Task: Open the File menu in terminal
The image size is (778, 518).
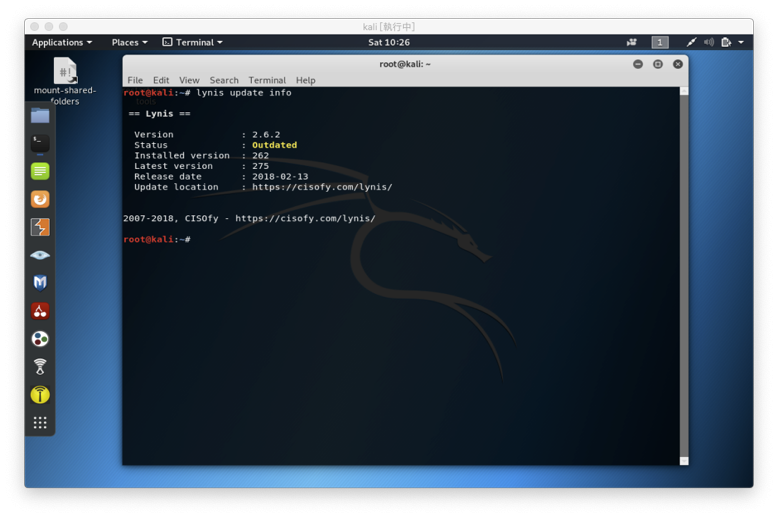Action: (x=135, y=80)
